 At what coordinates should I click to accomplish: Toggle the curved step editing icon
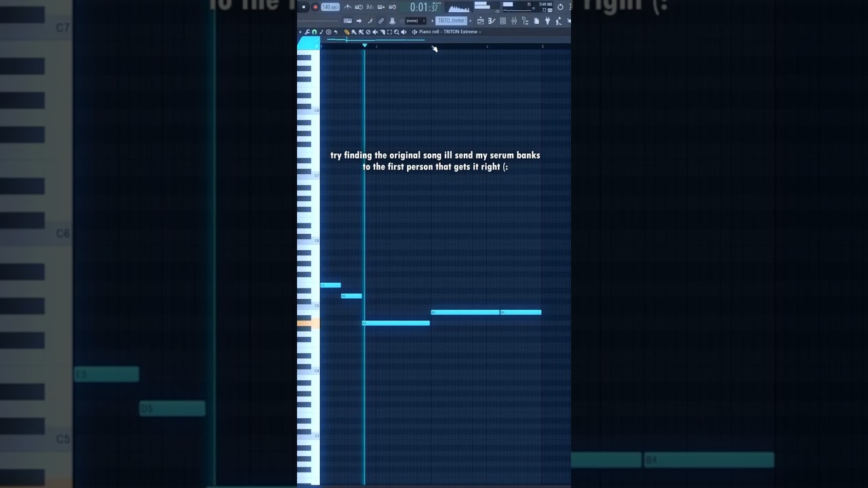pyautogui.click(x=370, y=21)
